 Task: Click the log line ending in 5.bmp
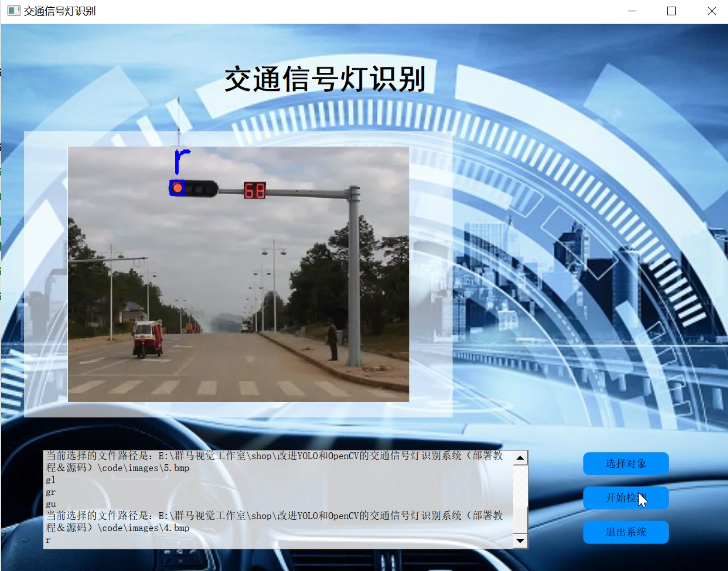(x=275, y=462)
